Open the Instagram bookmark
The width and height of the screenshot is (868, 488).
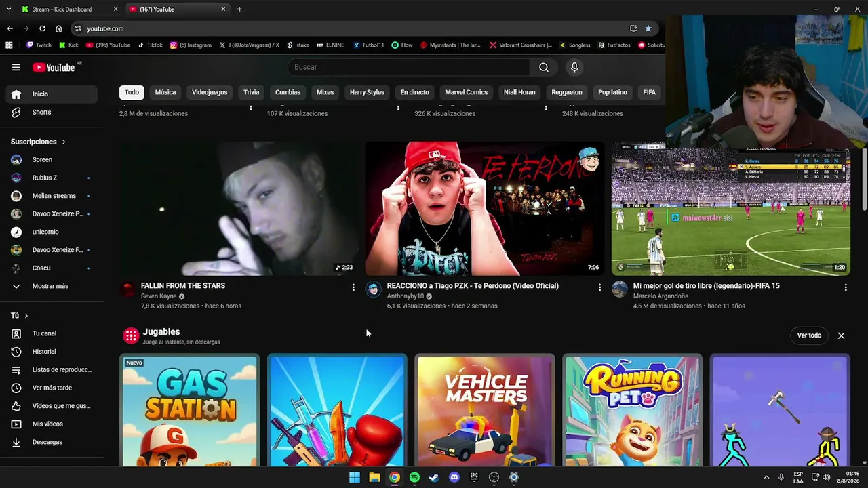191,45
